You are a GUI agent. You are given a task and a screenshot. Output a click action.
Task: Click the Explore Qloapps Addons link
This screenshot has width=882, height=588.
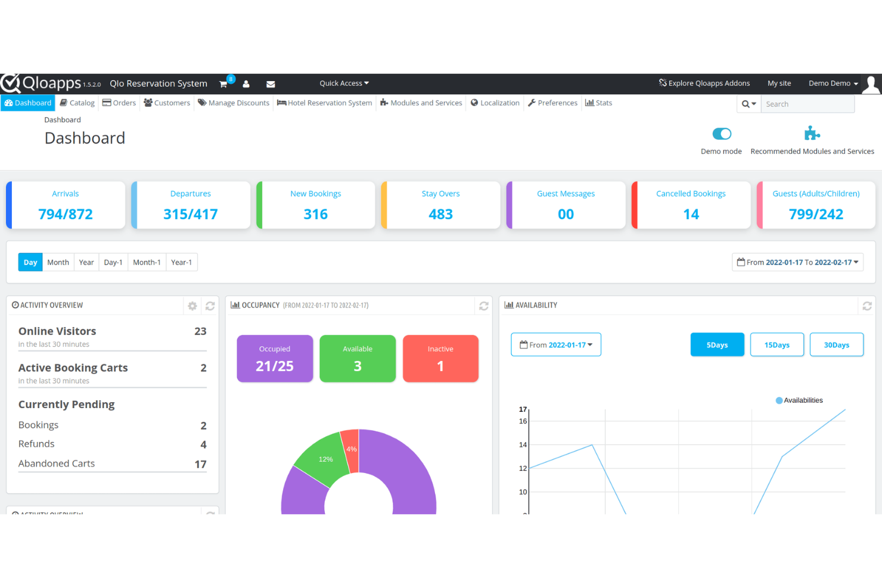(704, 83)
